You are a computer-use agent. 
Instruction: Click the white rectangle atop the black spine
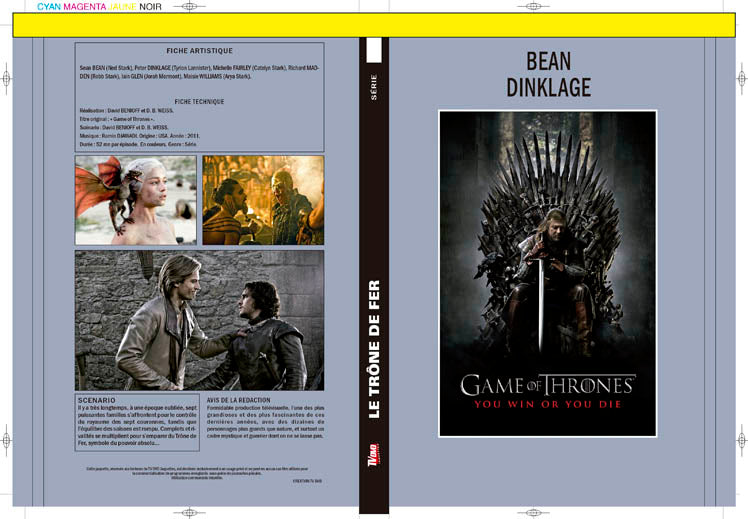[x=374, y=50]
